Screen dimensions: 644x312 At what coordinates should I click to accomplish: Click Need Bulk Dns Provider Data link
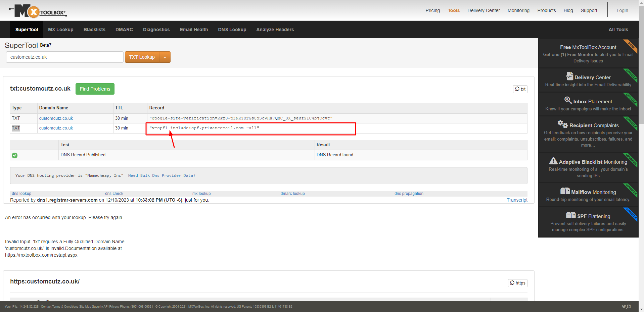[x=162, y=175]
